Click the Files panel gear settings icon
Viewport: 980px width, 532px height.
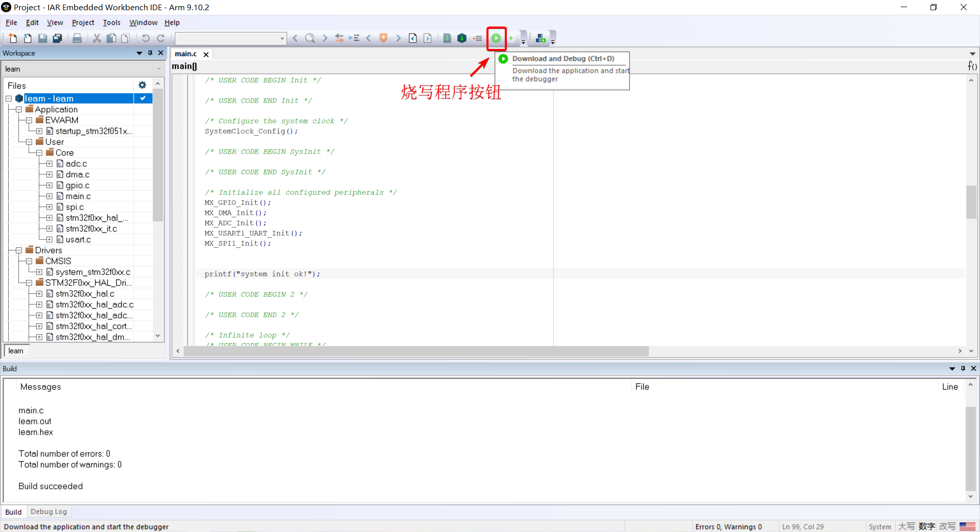pyautogui.click(x=142, y=85)
